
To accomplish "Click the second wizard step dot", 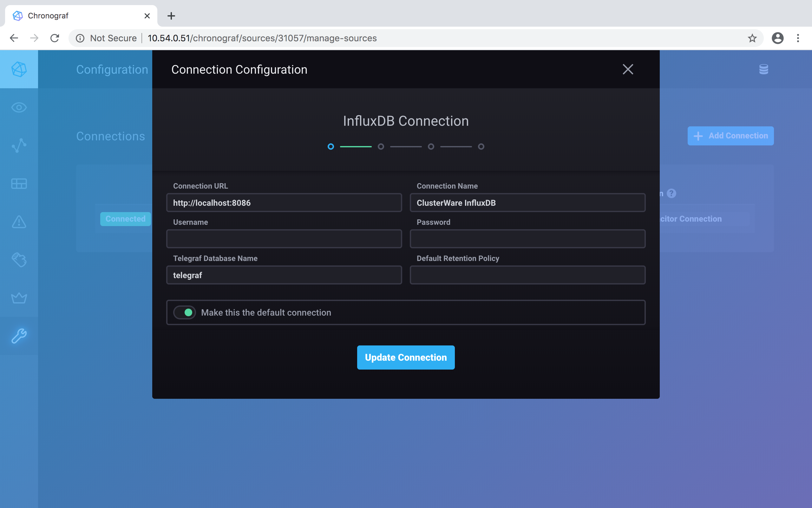I will click(x=381, y=146).
